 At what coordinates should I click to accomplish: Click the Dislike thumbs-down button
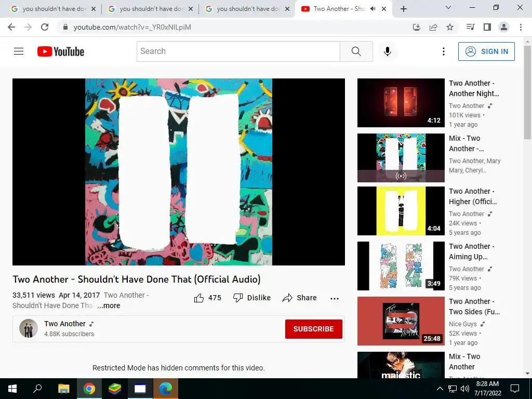pos(252,298)
